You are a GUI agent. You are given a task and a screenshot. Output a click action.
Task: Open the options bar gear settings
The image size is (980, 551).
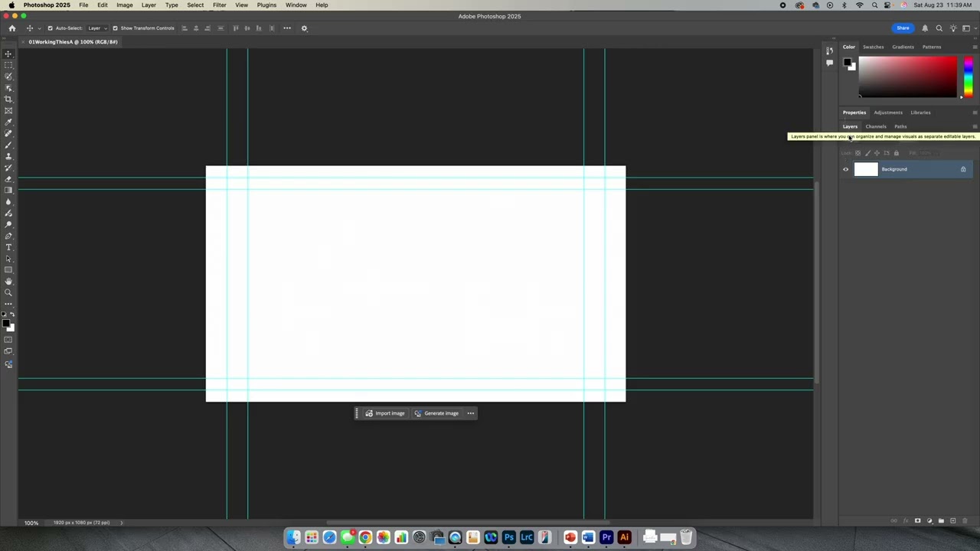click(x=304, y=28)
